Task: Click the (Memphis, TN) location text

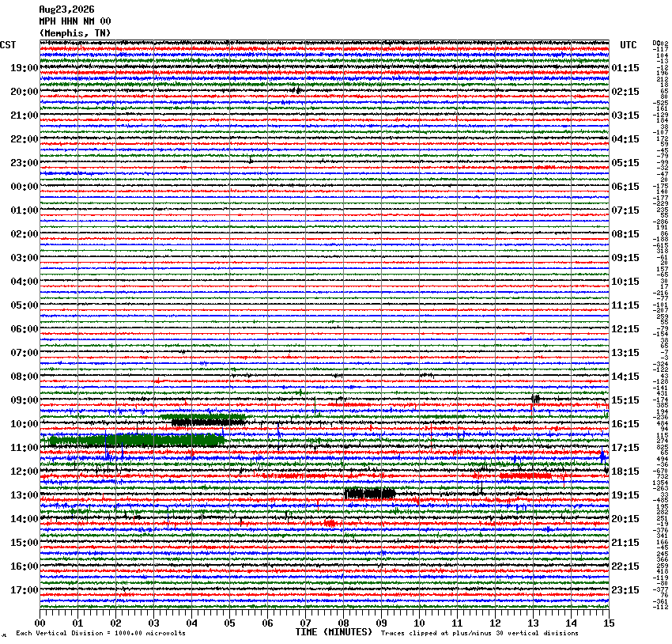Action: [75, 33]
